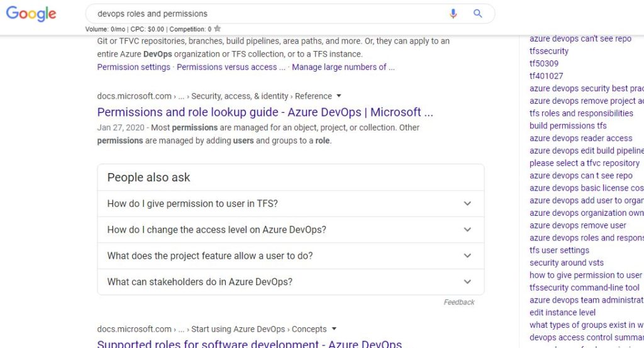Click the Feedback link below questions
Viewport: 644px width, 348px height.
click(x=459, y=302)
